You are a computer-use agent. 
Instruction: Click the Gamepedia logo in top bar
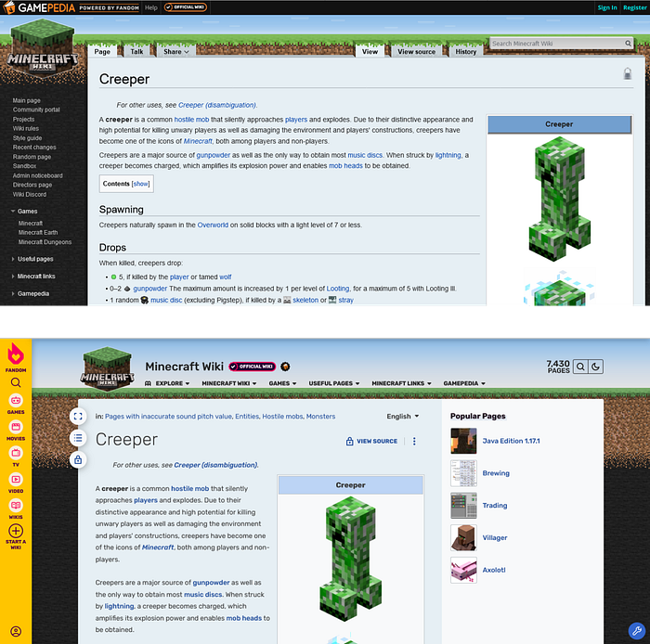pyautogui.click(x=39, y=7)
